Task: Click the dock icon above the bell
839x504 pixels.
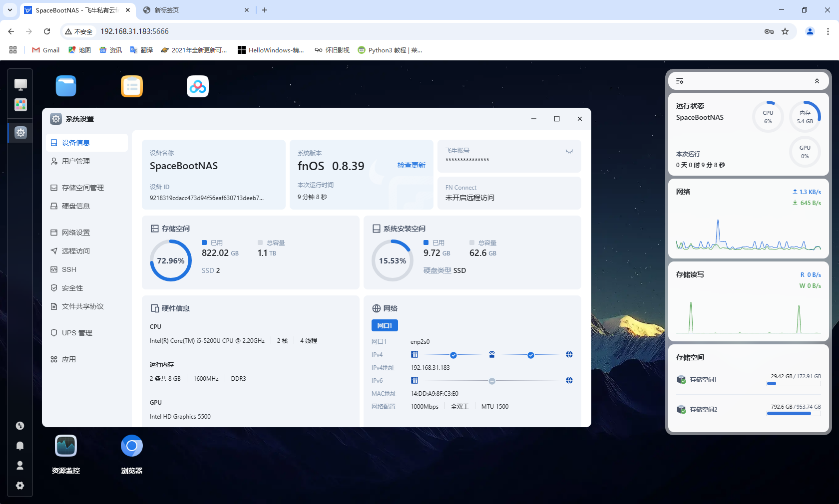Action: (x=20, y=426)
